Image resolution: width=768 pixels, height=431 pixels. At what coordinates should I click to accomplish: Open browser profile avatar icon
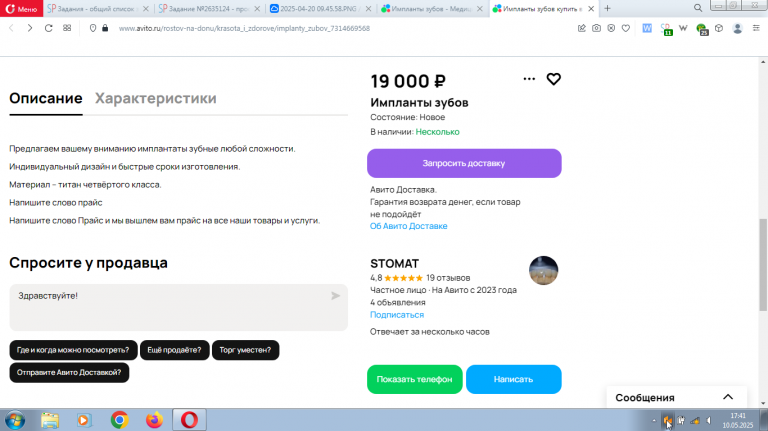[737, 28]
